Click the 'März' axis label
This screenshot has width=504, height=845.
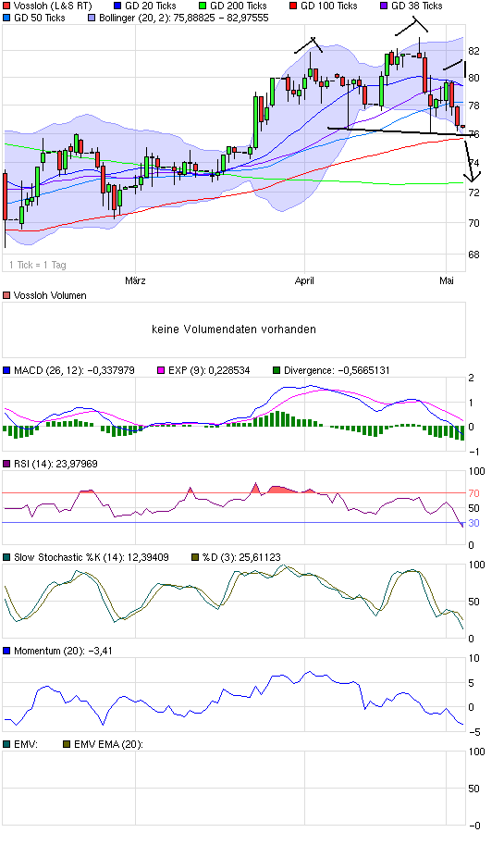point(135,280)
